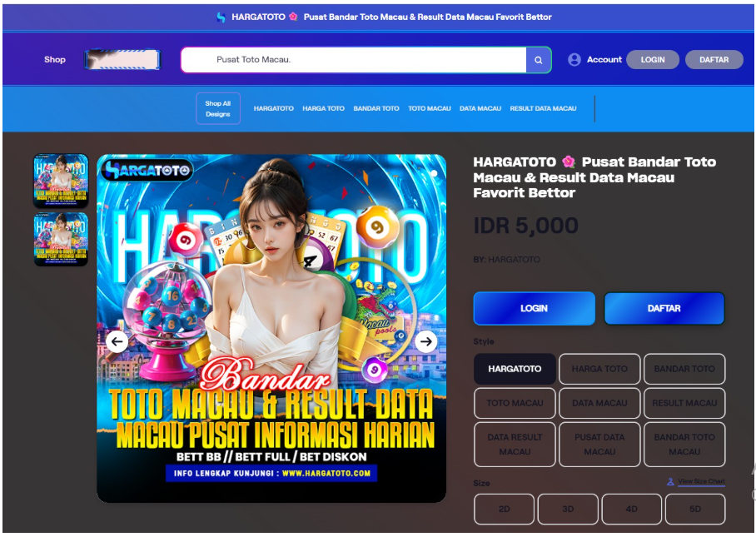Select the second product thumbnail

61,239
